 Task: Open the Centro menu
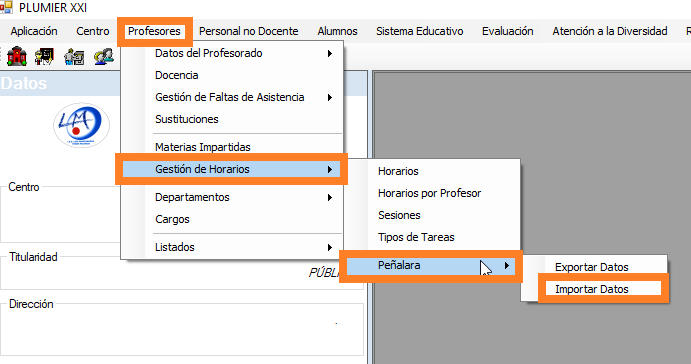[x=93, y=31]
